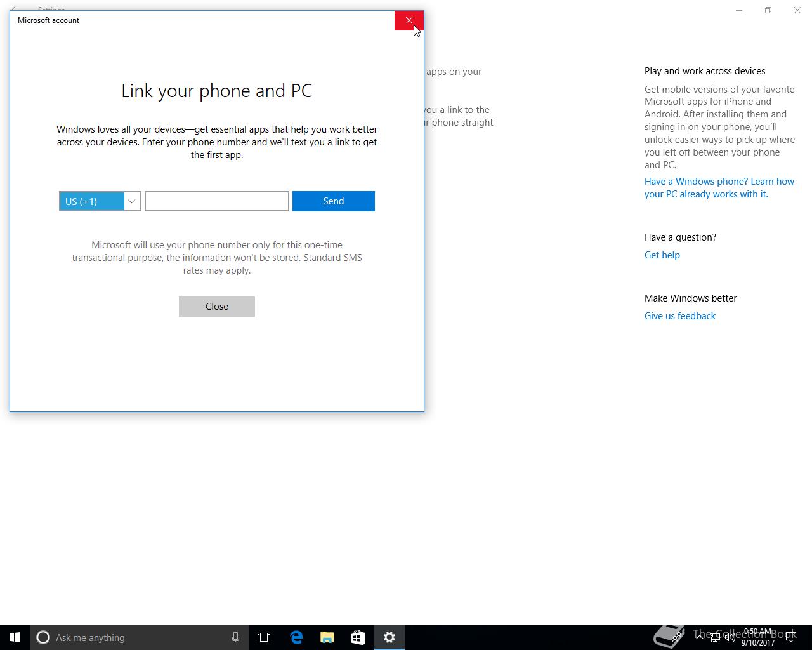Launch Microsoft Edge from the taskbar
This screenshot has width=812, height=650.
tap(296, 637)
